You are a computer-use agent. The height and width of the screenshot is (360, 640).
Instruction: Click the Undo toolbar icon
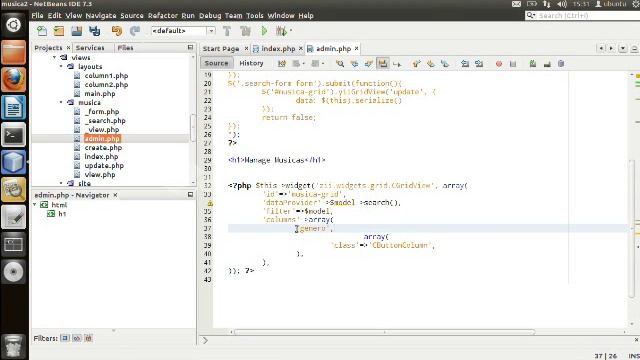(x=117, y=31)
